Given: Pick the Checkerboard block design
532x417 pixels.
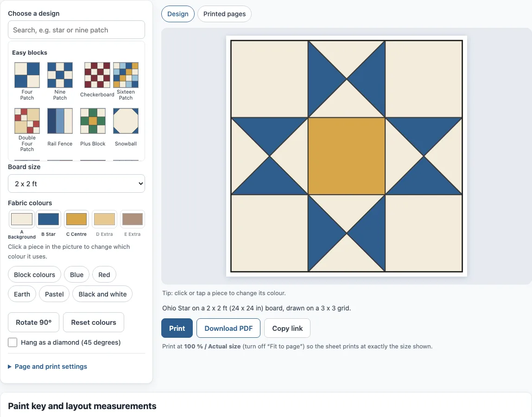Looking at the screenshot, I should tap(97, 81).
